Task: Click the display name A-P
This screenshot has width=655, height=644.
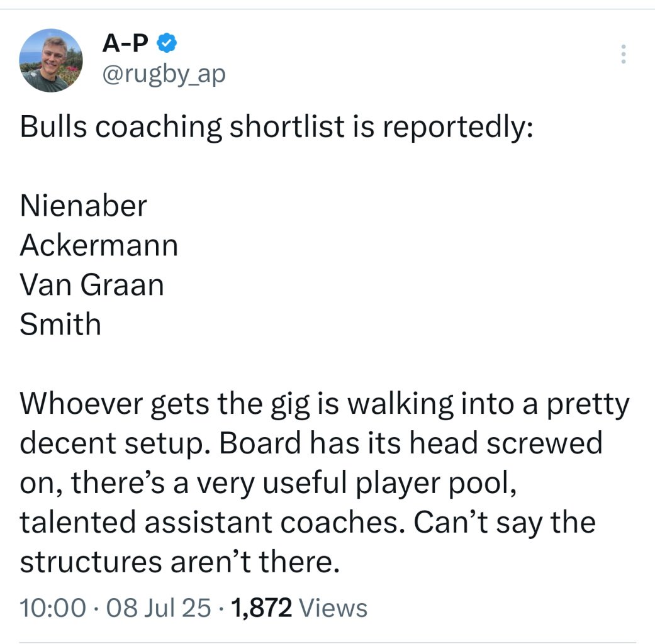Action: point(126,44)
